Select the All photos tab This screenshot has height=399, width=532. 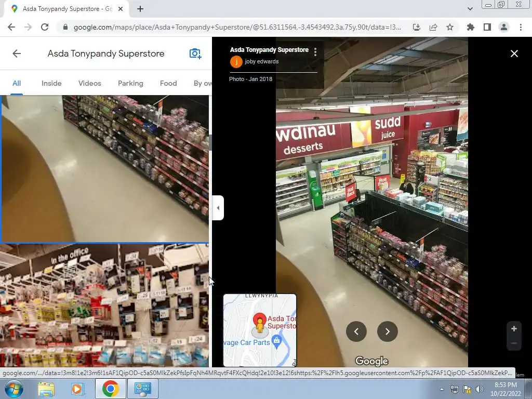tap(17, 83)
